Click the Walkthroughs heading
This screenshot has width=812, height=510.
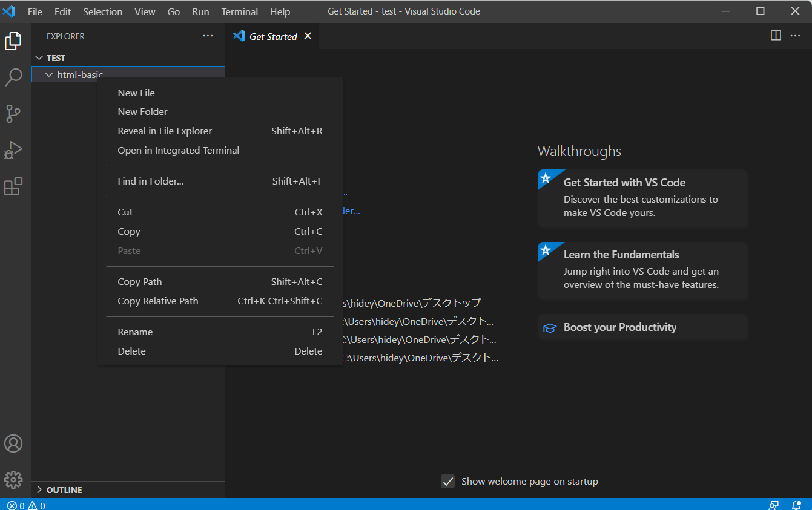[x=579, y=151]
